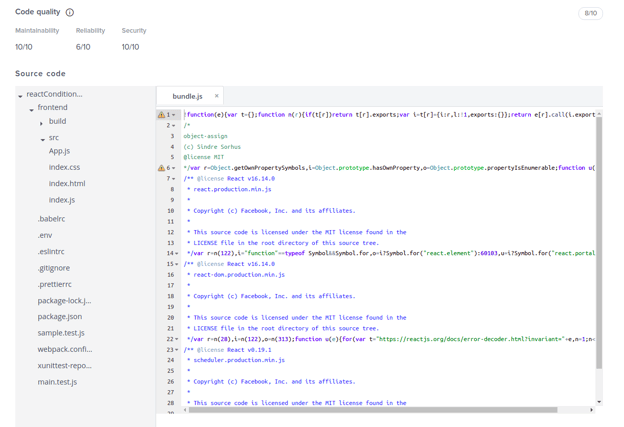Click the warning icon on line 6

pyautogui.click(x=161, y=168)
